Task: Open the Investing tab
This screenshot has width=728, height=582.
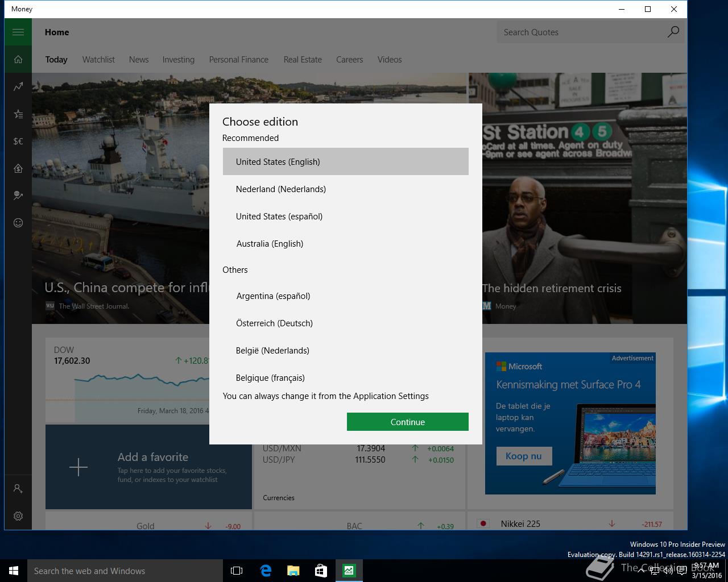Action: click(x=179, y=59)
